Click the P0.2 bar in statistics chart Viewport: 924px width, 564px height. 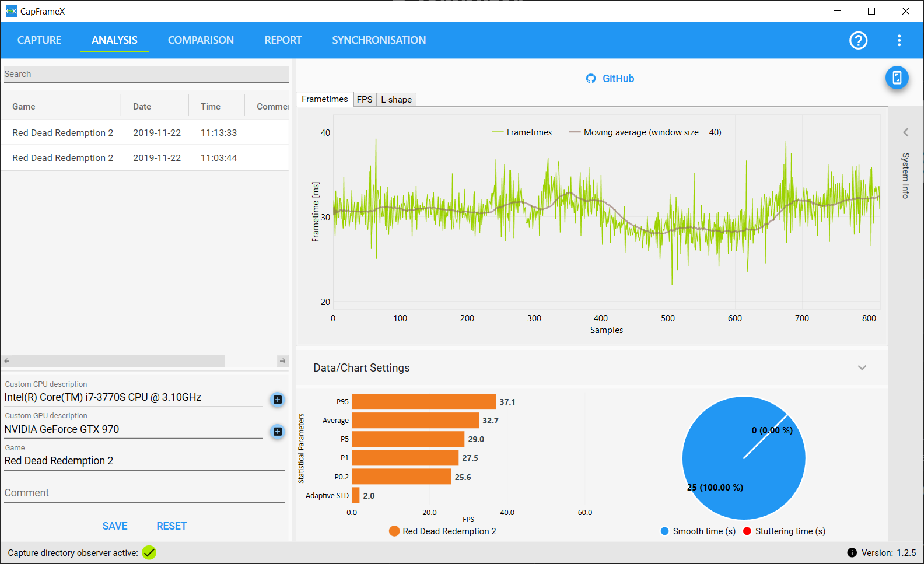click(401, 477)
